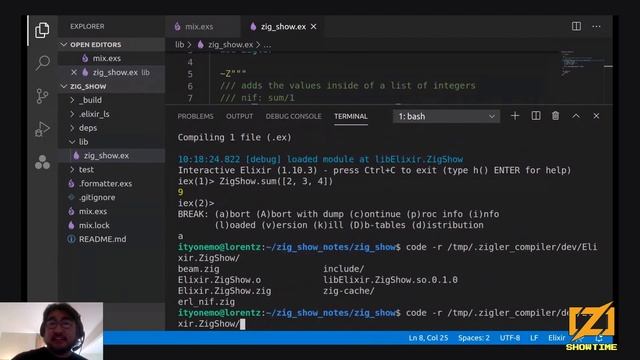Open the editor More Actions menu

point(596,27)
